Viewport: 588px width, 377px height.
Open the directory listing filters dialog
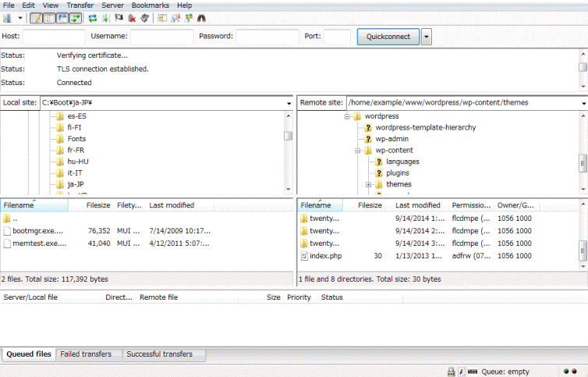tap(162, 19)
